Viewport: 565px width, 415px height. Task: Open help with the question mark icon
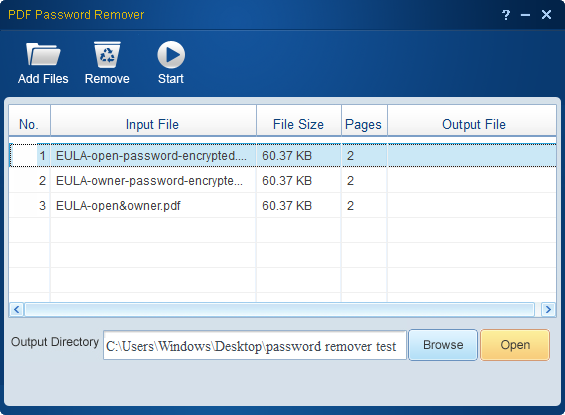pos(506,15)
